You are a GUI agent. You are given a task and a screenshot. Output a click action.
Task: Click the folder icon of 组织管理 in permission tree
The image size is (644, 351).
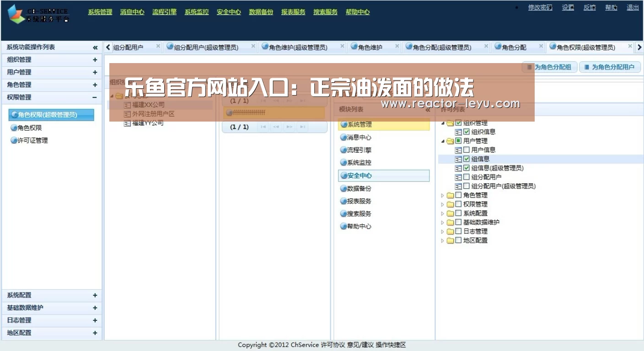point(450,123)
